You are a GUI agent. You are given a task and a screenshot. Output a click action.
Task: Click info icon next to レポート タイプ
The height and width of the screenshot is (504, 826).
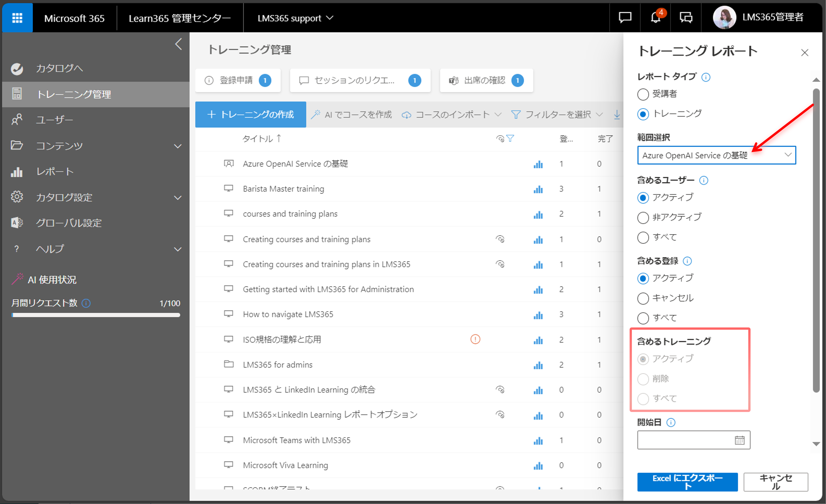(706, 77)
